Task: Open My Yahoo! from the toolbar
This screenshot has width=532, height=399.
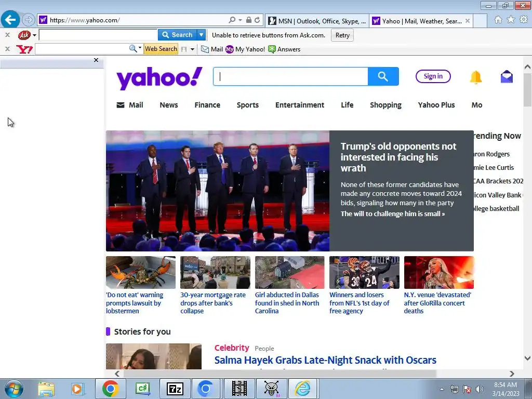Action: point(245,49)
